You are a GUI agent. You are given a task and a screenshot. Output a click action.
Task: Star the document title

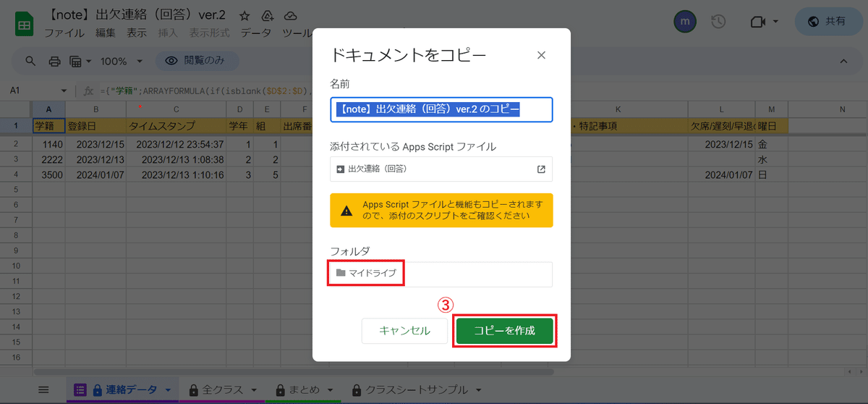click(244, 16)
